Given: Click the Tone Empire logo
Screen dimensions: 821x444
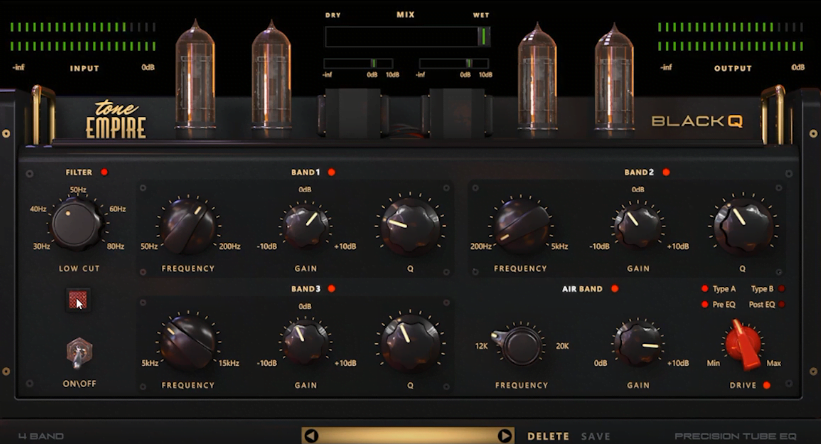Looking at the screenshot, I should 116,119.
